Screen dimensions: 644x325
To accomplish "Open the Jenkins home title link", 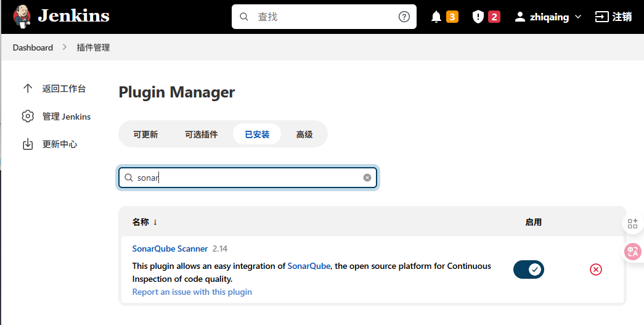I will (x=73, y=17).
